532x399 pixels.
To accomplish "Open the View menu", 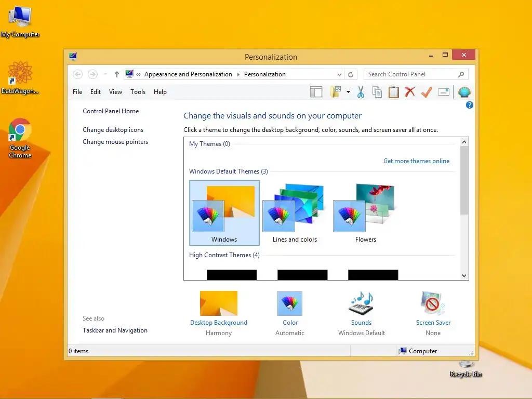I will 115,92.
